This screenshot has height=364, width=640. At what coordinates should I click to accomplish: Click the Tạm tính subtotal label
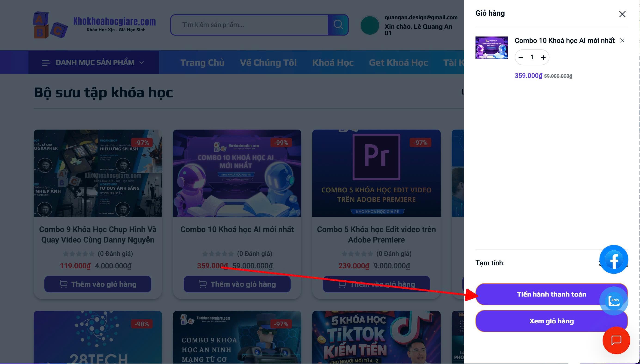click(x=490, y=263)
